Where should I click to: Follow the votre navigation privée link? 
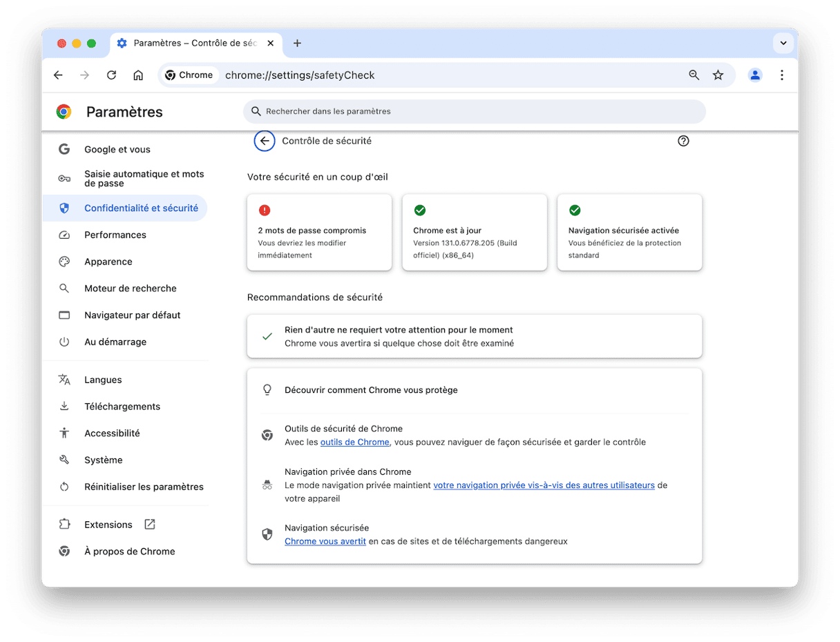click(x=544, y=485)
